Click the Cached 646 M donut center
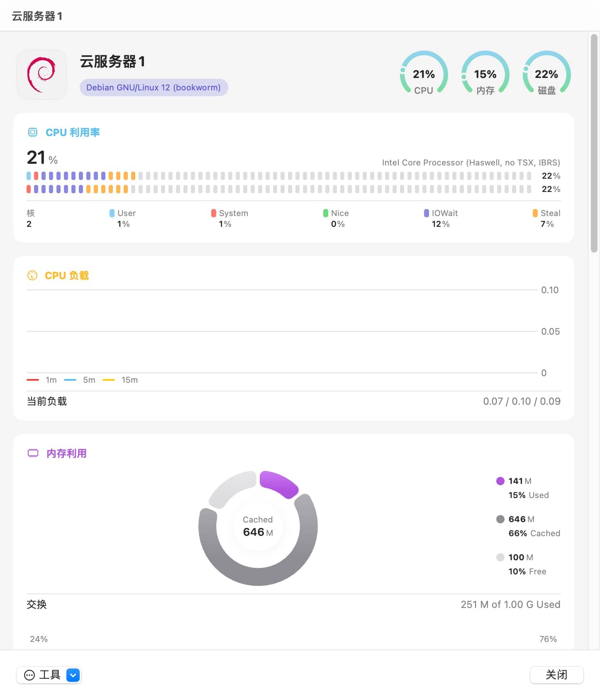Image resolution: width=600 pixels, height=700 pixels. [x=258, y=527]
